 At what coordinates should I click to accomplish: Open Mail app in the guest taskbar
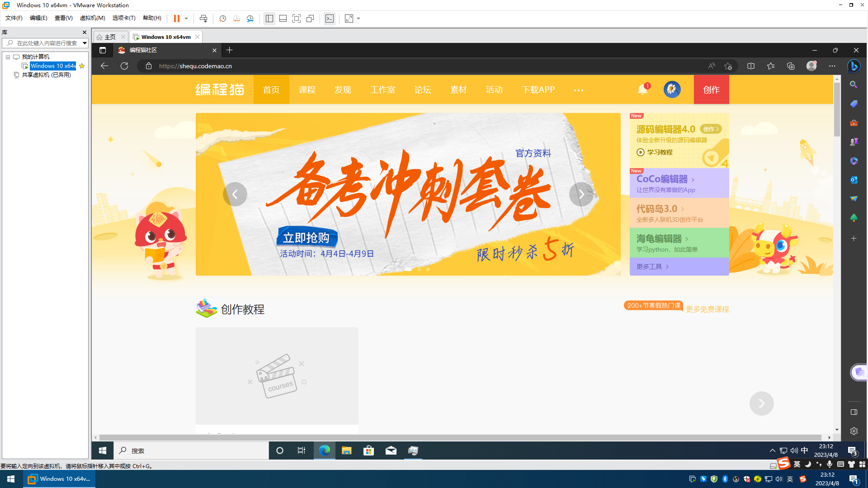pos(391,450)
